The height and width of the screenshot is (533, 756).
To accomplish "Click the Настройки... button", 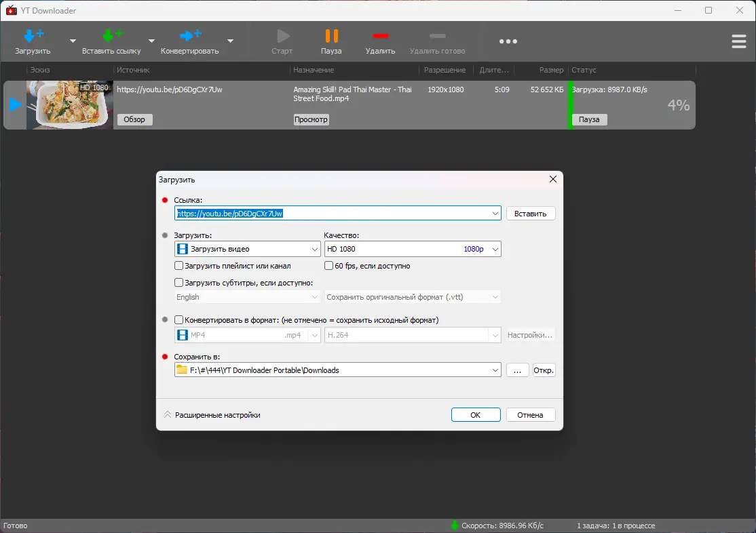I will 531,335.
